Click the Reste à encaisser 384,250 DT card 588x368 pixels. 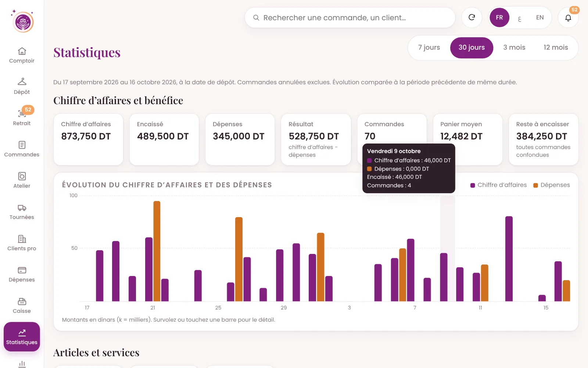(x=544, y=139)
